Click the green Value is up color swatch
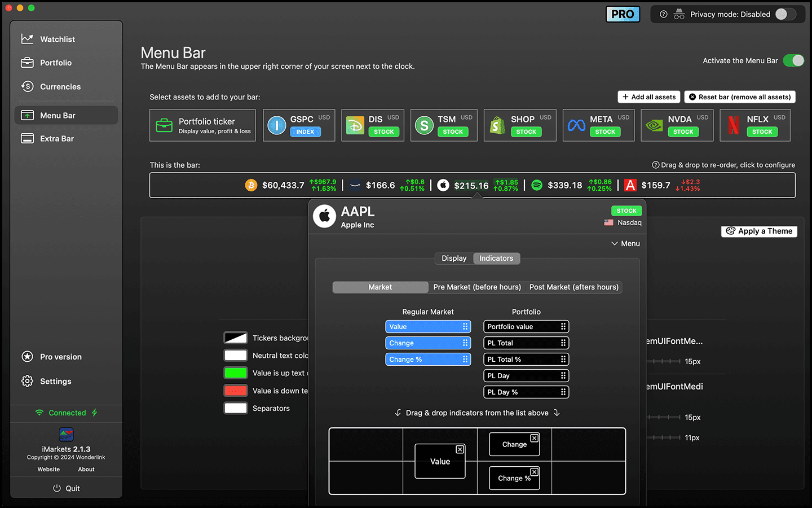The width and height of the screenshot is (812, 508). (x=236, y=373)
